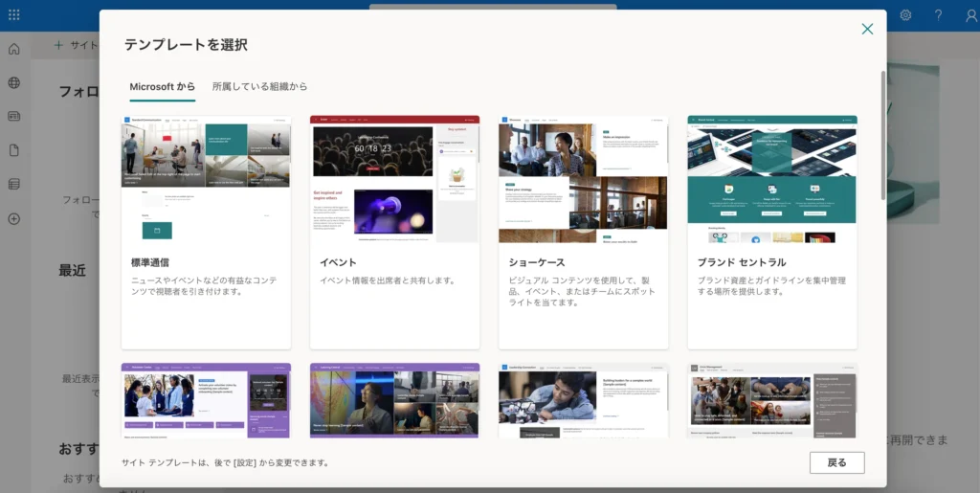Choose the ブランド セントラル template
980x493 pixels.
click(771, 232)
